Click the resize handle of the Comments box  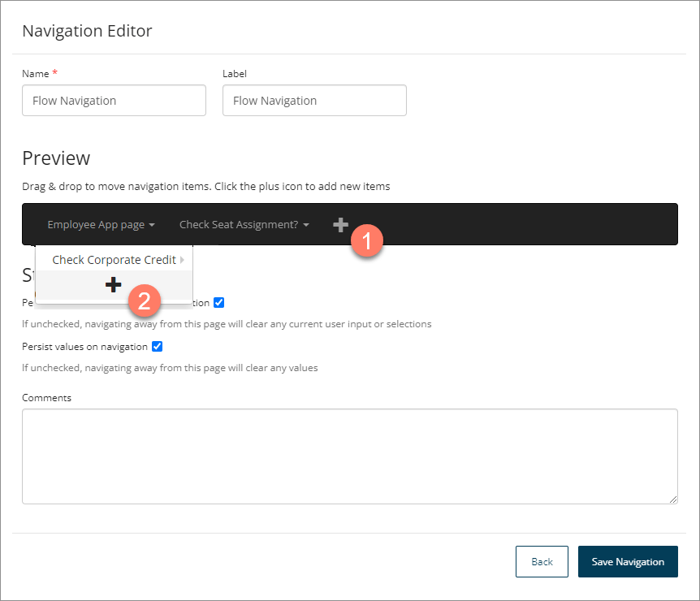674,499
